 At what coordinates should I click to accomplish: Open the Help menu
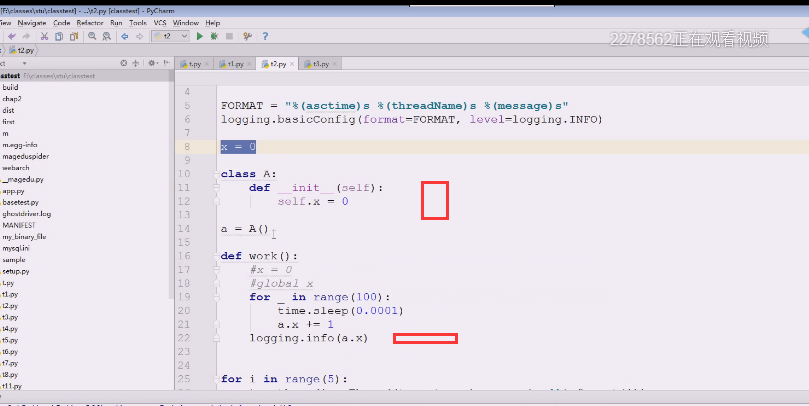click(213, 23)
